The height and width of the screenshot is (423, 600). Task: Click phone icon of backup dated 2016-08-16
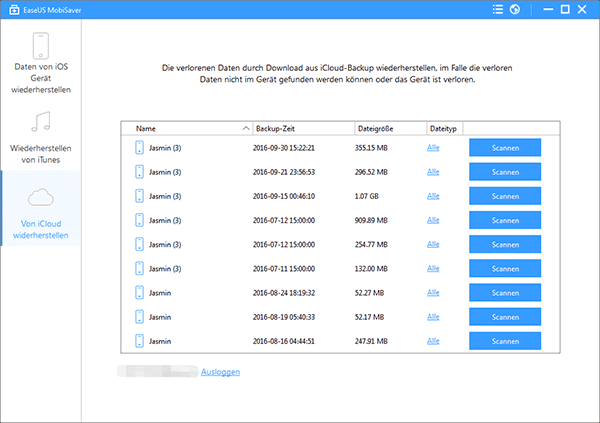click(139, 340)
